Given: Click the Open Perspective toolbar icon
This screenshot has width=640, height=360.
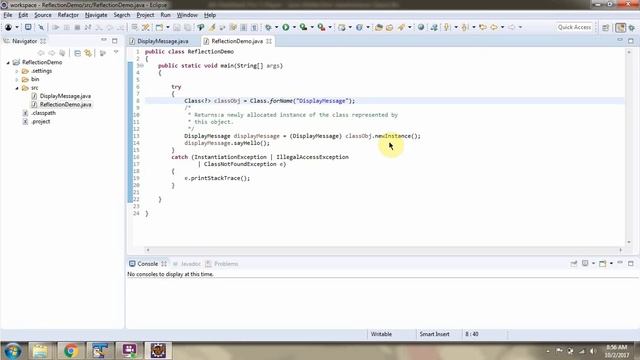Looking at the screenshot, I should point(606,28).
